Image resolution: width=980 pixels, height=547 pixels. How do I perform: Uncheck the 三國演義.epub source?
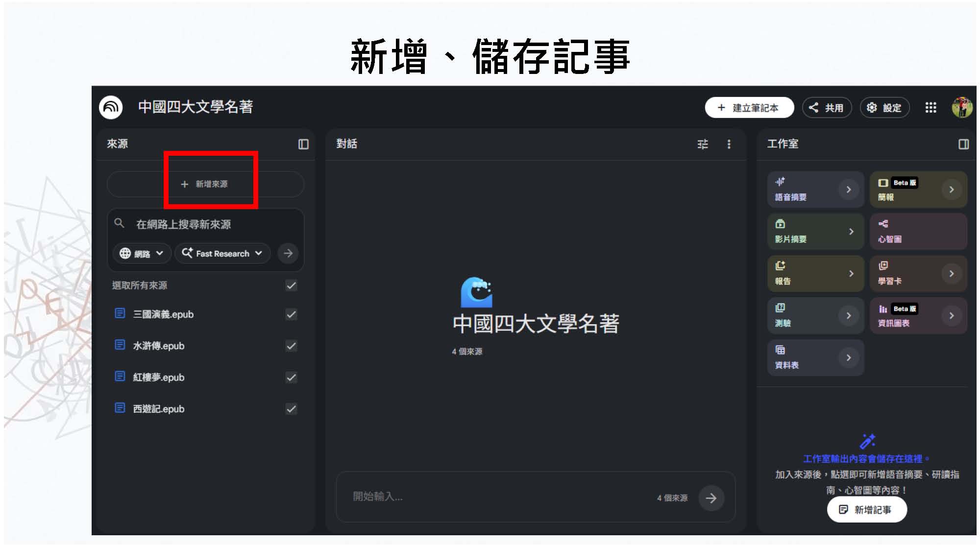[291, 314]
